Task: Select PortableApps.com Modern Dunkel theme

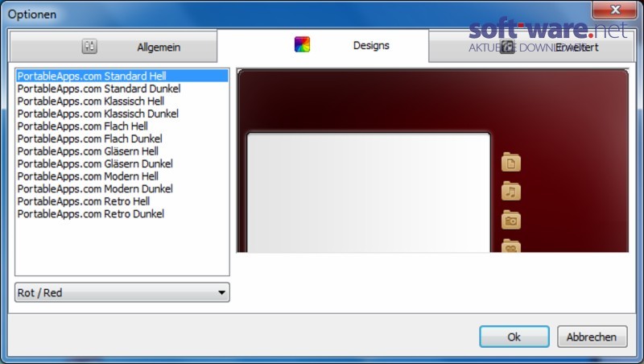Action: tap(122, 189)
